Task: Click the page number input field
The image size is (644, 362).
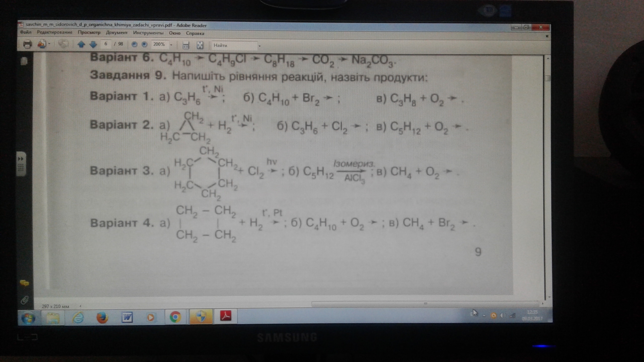Action: click(x=106, y=44)
